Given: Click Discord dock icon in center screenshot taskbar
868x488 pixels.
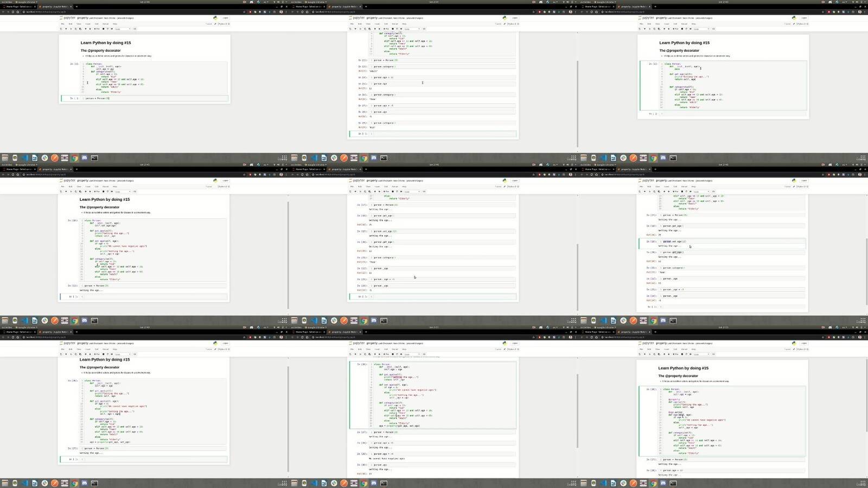Looking at the screenshot, I should (x=374, y=321).
